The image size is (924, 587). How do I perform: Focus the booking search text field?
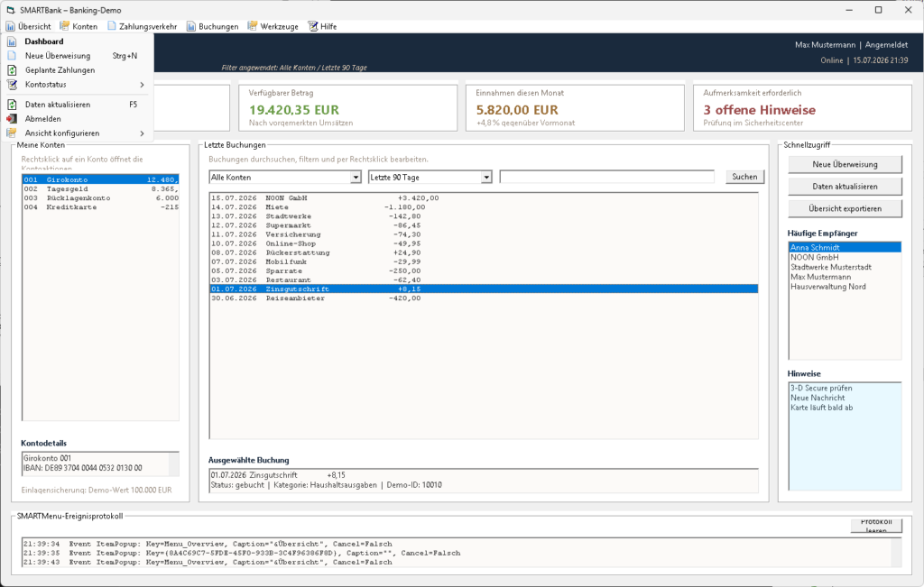tap(607, 177)
